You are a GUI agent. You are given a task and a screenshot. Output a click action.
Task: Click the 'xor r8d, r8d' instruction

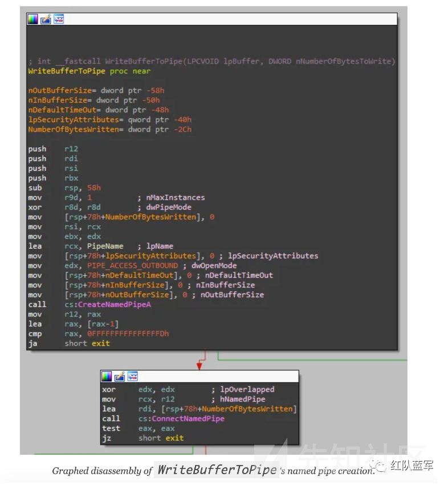pos(64,207)
